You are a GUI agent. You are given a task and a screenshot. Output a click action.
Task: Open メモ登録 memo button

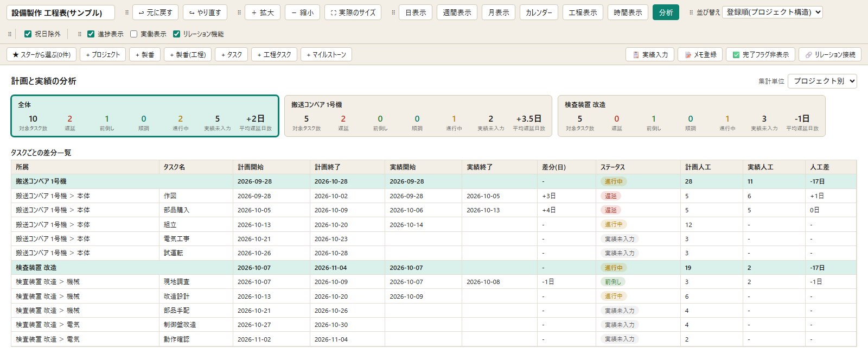pyautogui.click(x=700, y=54)
